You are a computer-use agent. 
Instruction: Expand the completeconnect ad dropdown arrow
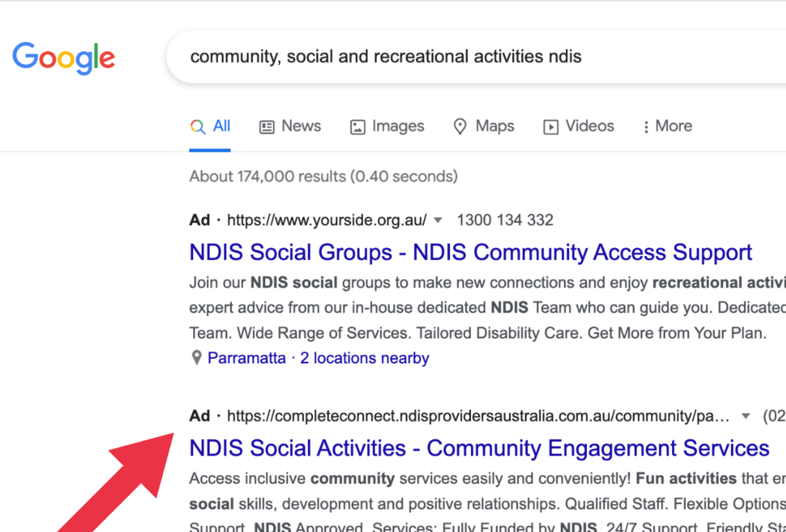[746, 416]
